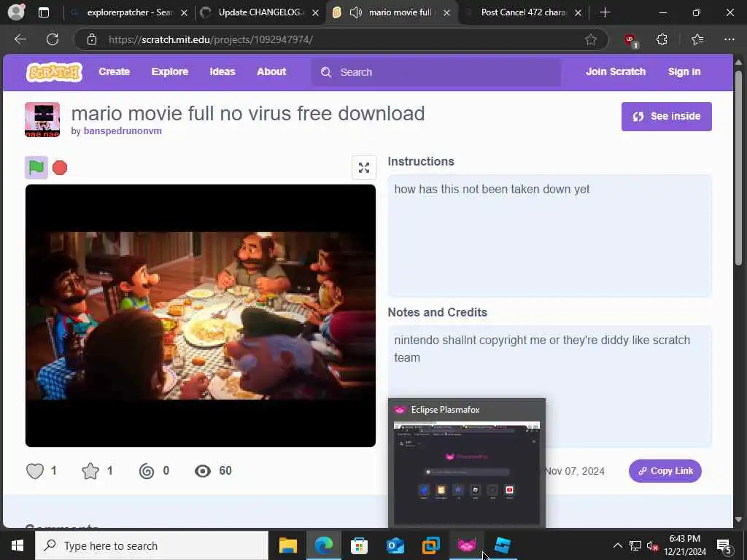Select the mario movie full tab
Image resolution: width=747 pixels, height=560 pixels.
392,12
